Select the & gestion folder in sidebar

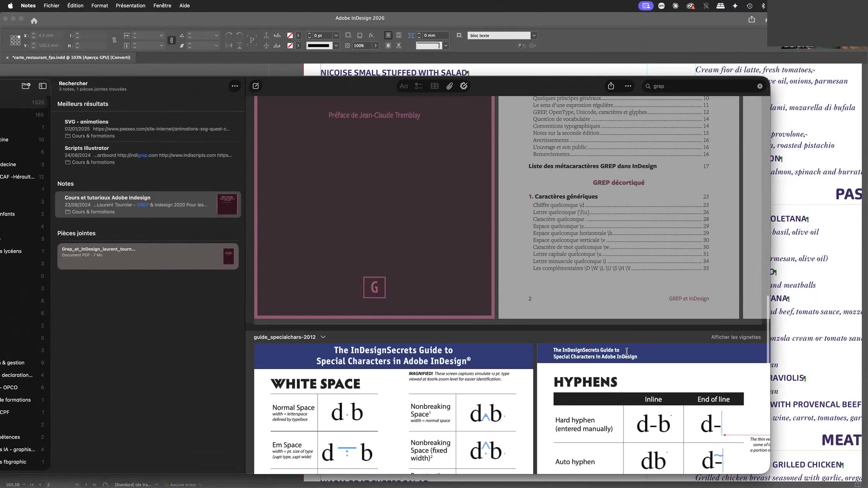point(23,363)
